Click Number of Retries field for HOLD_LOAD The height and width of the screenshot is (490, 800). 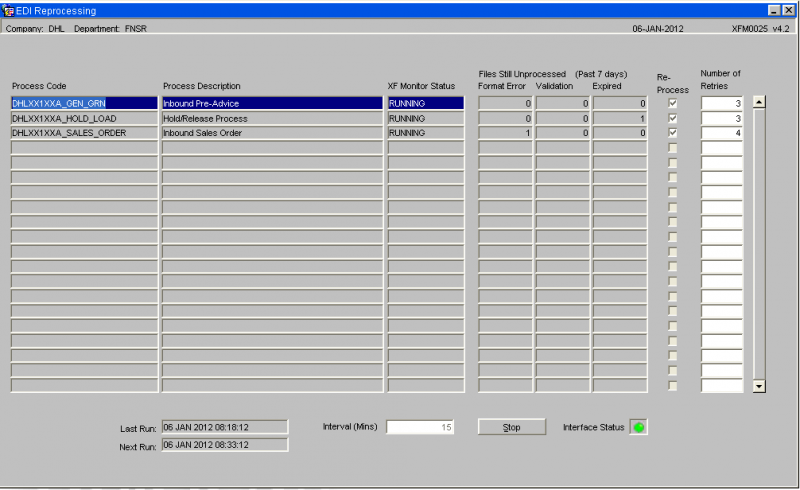click(x=721, y=118)
